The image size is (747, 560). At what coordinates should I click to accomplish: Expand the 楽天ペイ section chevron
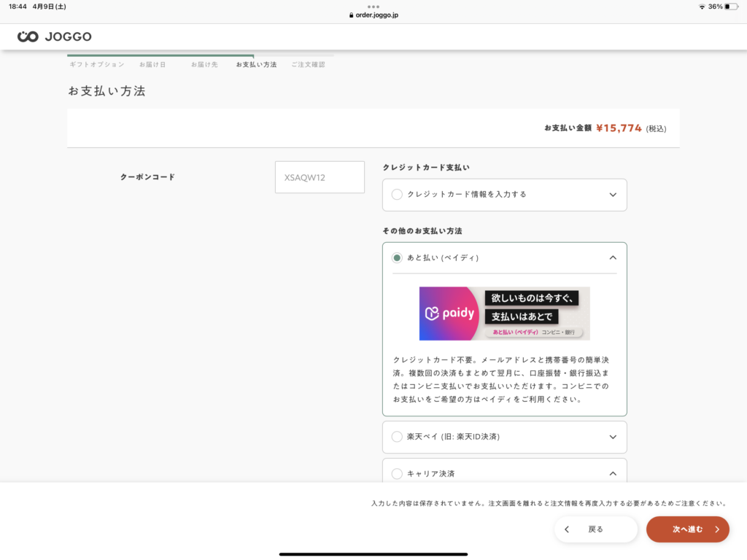point(613,437)
